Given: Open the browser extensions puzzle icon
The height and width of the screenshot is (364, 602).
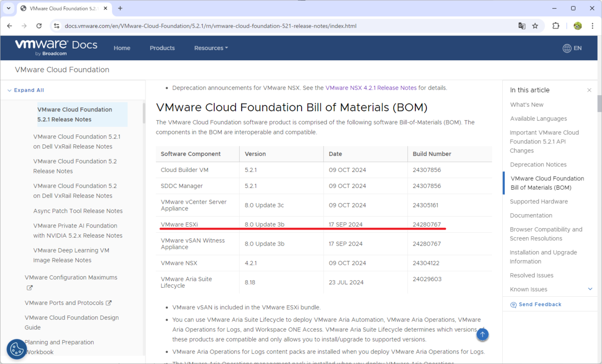Looking at the screenshot, I should pos(556,26).
